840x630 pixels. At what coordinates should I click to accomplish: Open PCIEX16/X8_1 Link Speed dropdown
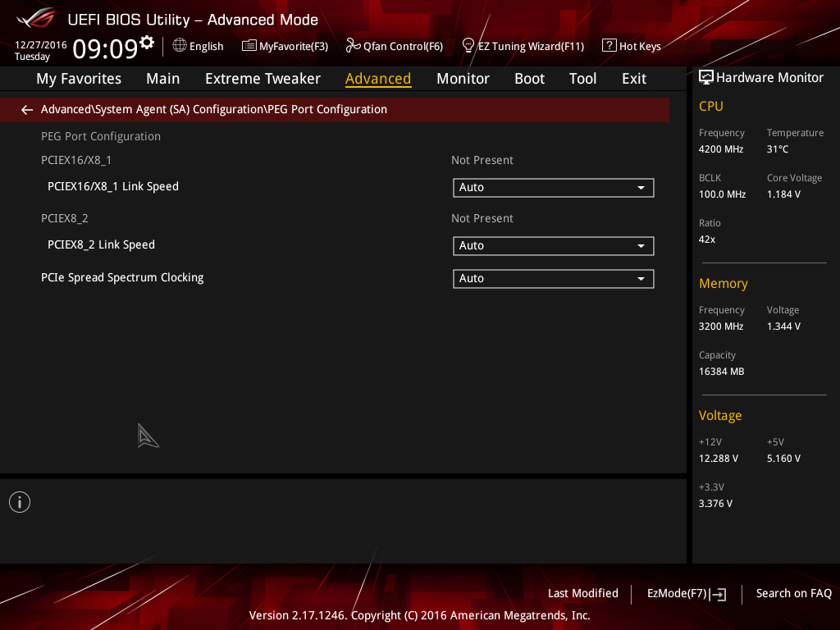(554, 188)
